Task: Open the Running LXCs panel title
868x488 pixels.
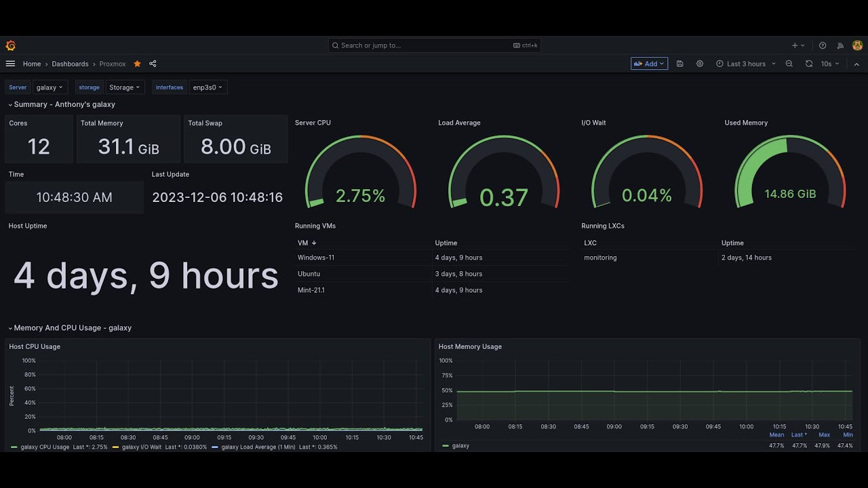Action: 603,226
